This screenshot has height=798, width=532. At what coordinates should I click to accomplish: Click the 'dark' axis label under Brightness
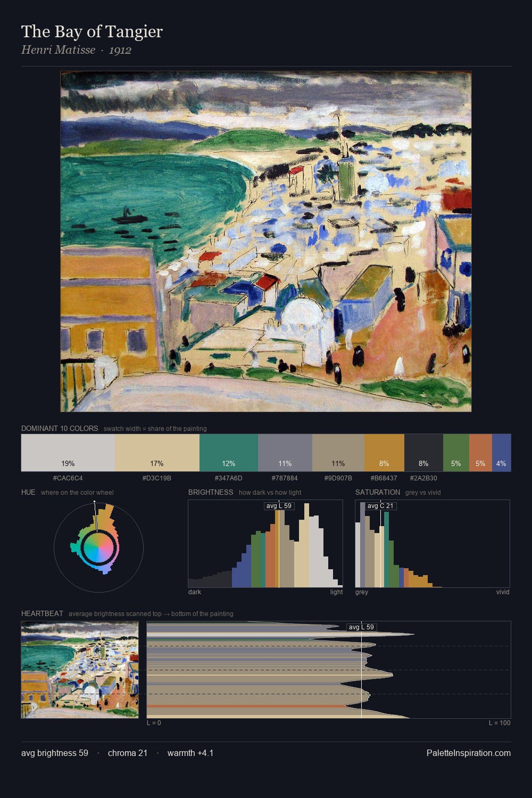click(195, 592)
